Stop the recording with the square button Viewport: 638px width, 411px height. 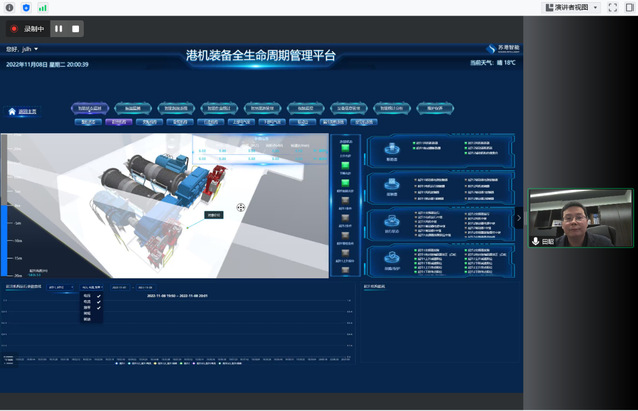76,29
